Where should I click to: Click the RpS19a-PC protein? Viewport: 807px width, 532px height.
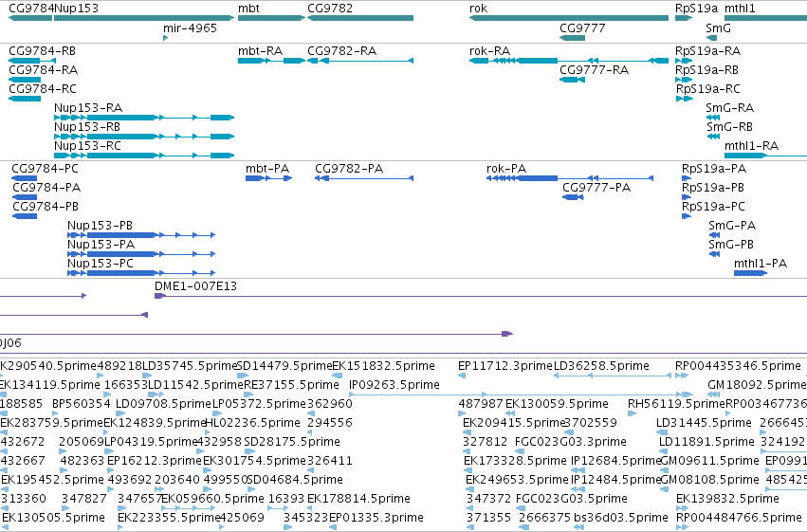pos(687,216)
